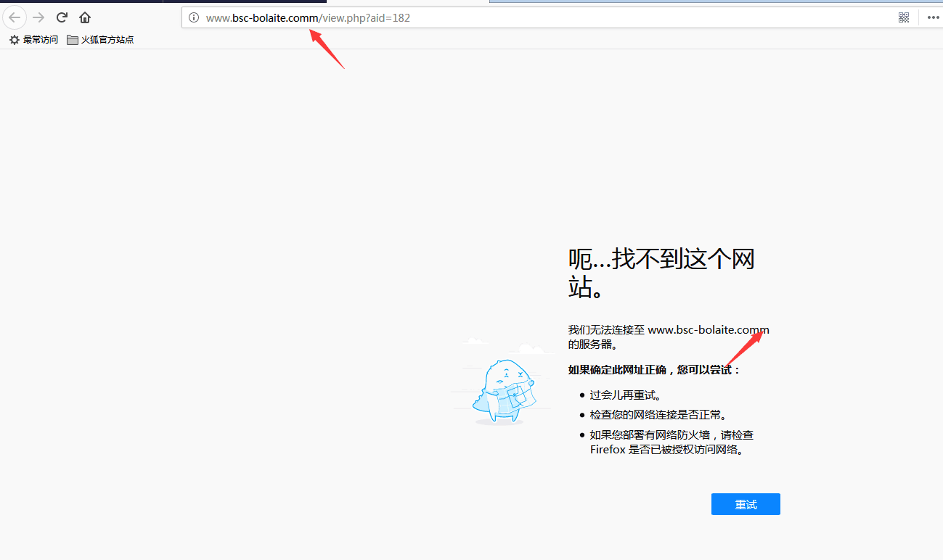This screenshot has width=943, height=560.
Task: Open the Firefox home page
Action: (x=85, y=17)
